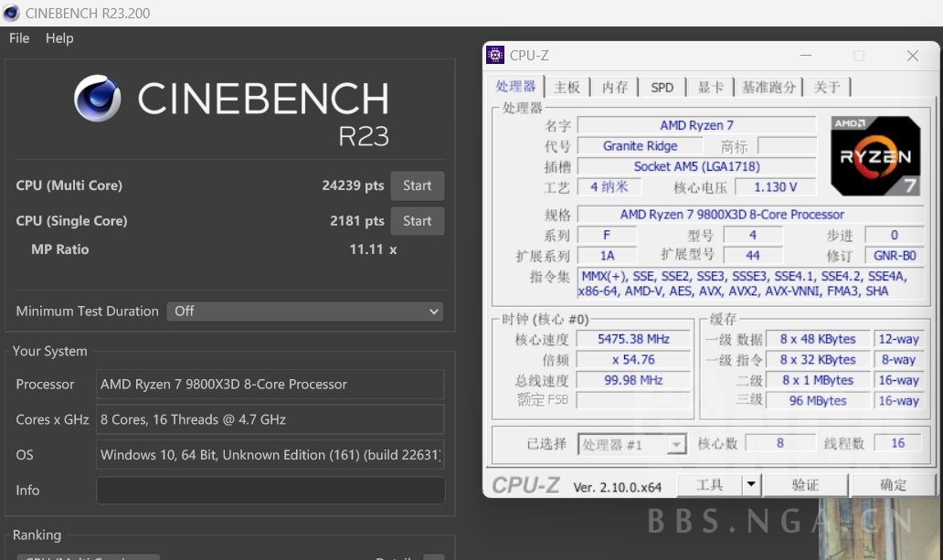943x560 pixels.
Task: Start the CPU Single Core benchmark
Action: pos(417,220)
